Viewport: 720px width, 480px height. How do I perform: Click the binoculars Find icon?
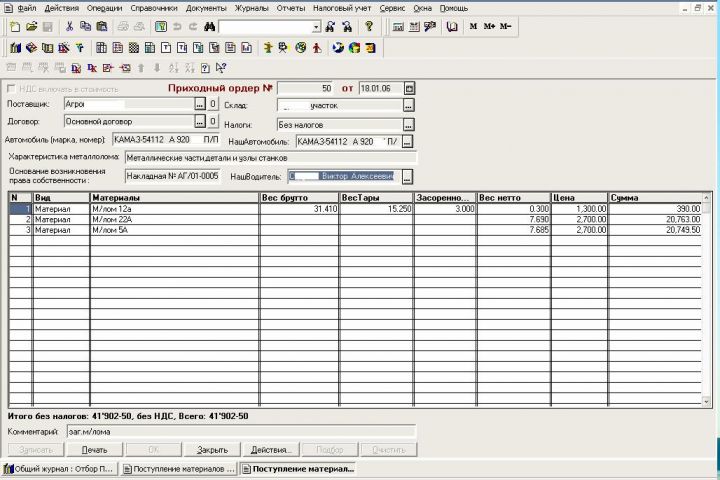click(x=209, y=27)
